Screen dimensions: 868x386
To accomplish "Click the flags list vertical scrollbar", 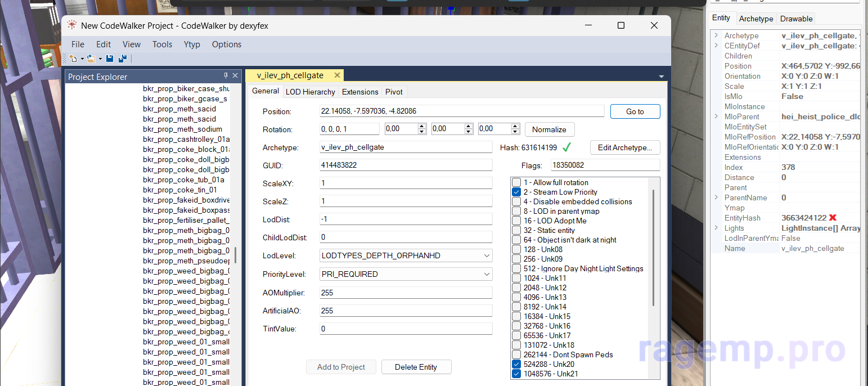I will (x=653, y=248).
